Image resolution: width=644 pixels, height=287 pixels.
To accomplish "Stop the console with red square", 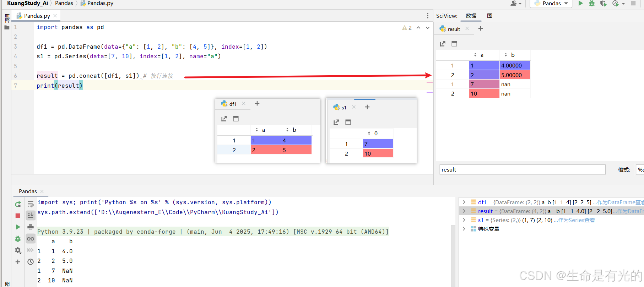I will (18, 216).
